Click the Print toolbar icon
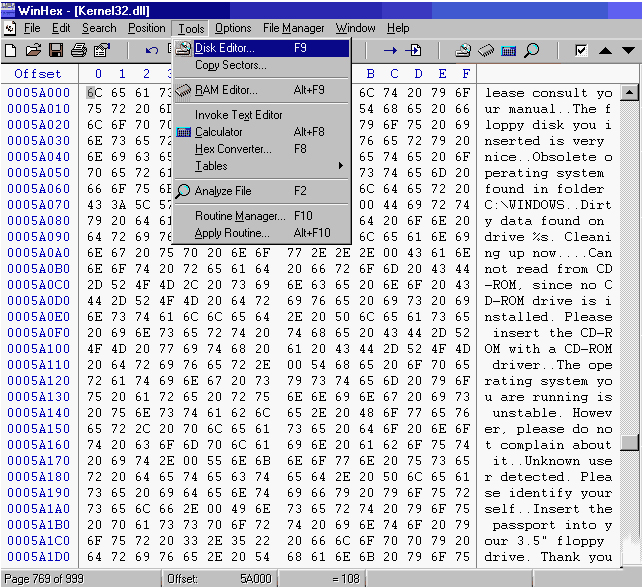 tap(76, 50)
